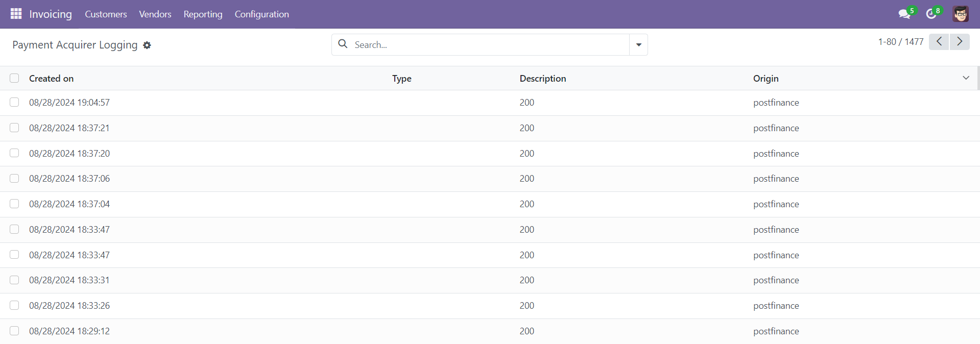980x344 pixels.
Task: Open the Reporting menu
Action: (203, 14)
